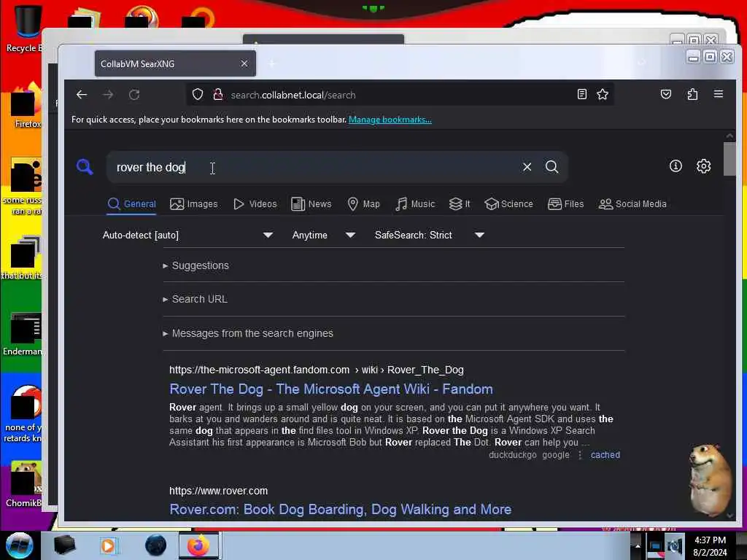Switch to the Files category

565,204
